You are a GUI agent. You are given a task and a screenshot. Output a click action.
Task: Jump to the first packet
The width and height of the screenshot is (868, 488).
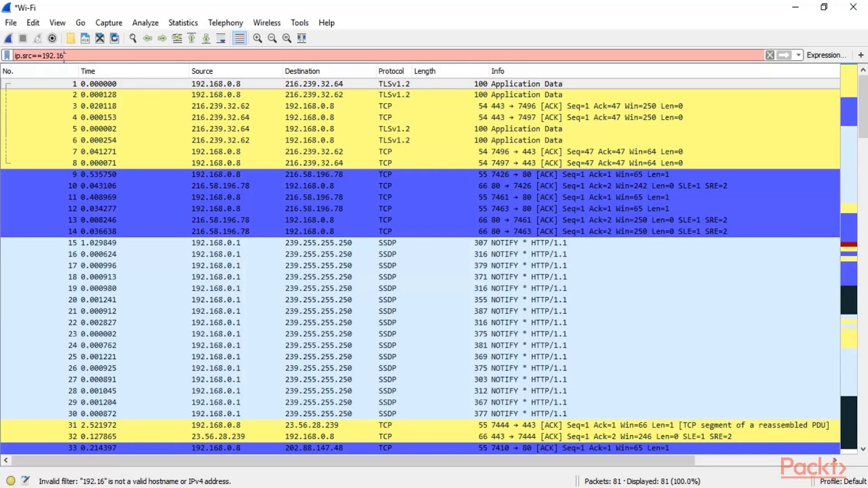pos(191,39)
